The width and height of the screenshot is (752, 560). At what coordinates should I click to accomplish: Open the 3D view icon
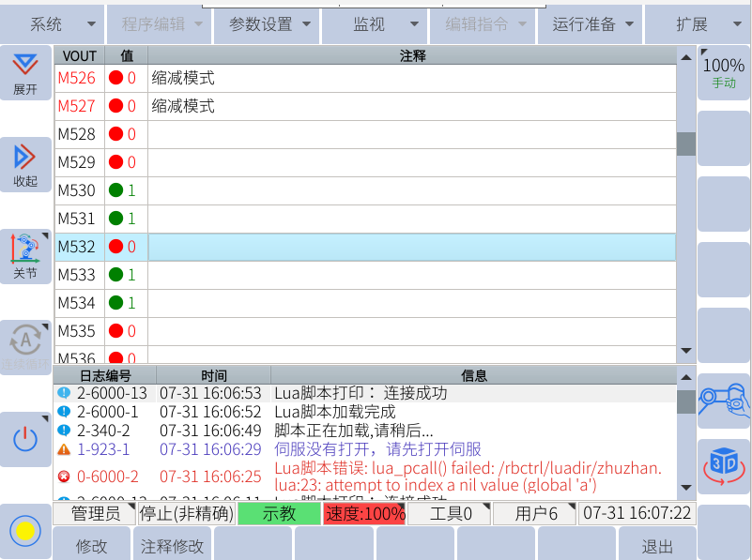click(x=724, y=464)
